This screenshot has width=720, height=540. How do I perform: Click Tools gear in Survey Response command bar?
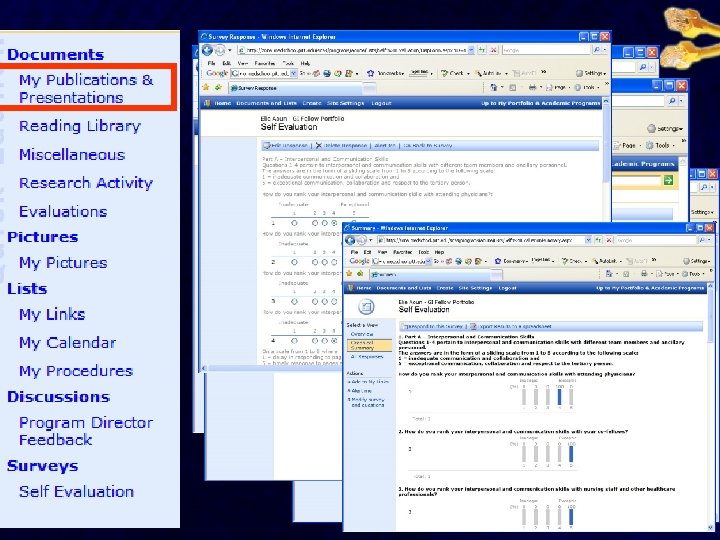pyautogui.click(x=578, y=87)
